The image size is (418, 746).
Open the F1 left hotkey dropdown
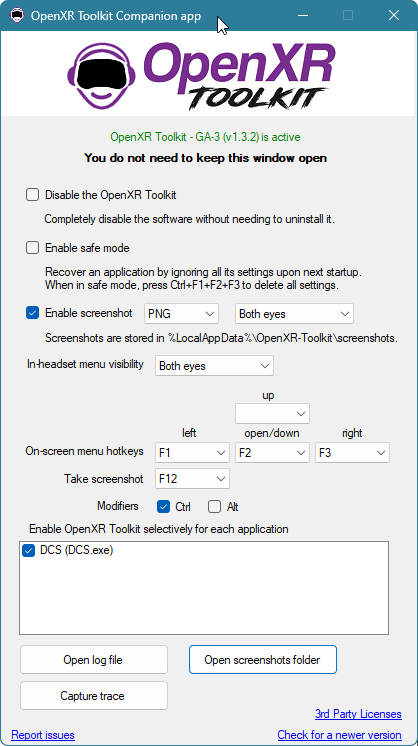pyautogui.click(x=193, y=453)
